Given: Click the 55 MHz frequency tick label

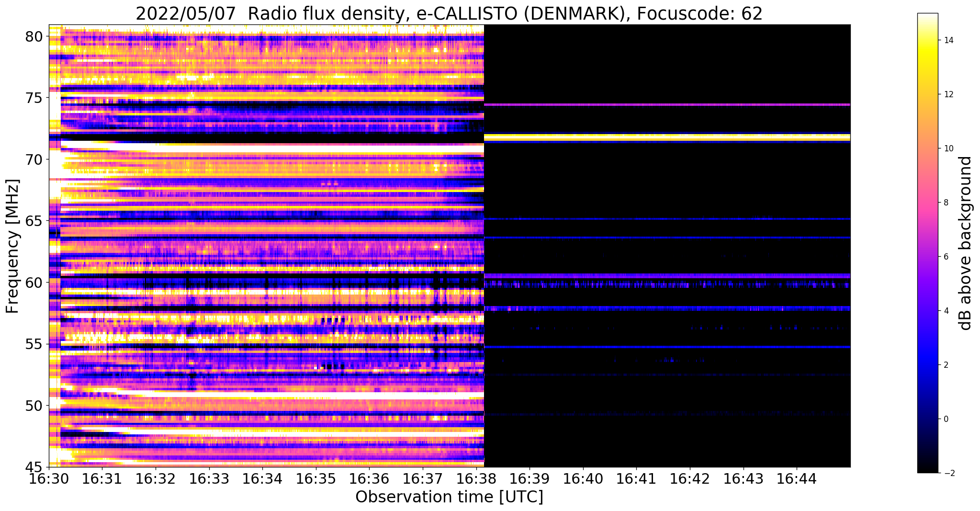Looking at the screenshot, I should 34,344.
